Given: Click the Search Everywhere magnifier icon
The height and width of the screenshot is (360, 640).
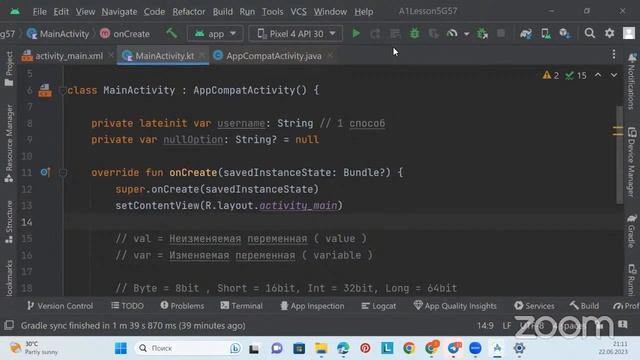Looking at the screenshot, I should click(x=589, y=33).
